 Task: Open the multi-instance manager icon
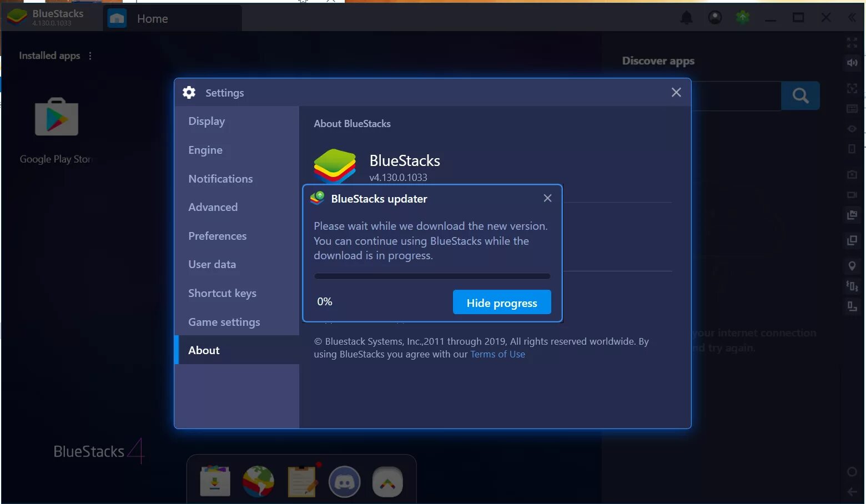(x=852, y=240)
